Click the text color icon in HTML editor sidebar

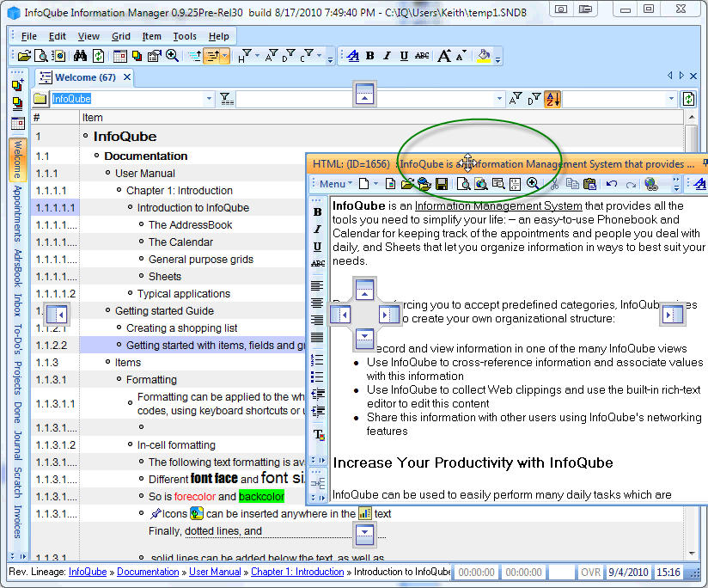coord(318,434)
